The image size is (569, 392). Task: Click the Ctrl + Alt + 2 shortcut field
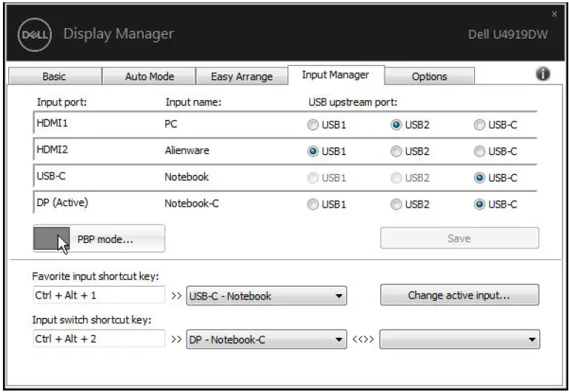(99, 339)
